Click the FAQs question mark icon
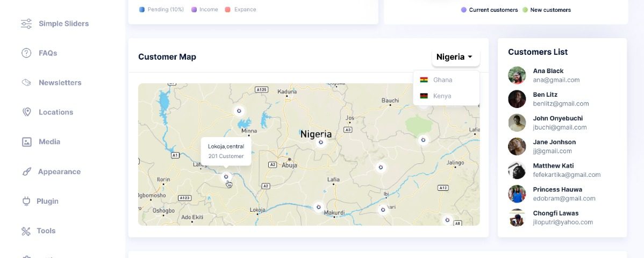Viewport: 644px width, 258px height. 26,53
